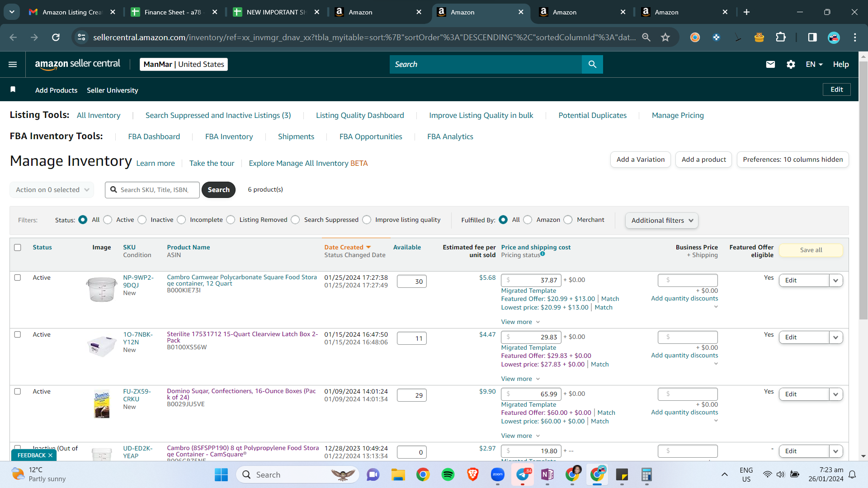Open the Seller Central hamburger menu
Viewport: 868px width, 488px height.
click(13, 64)
